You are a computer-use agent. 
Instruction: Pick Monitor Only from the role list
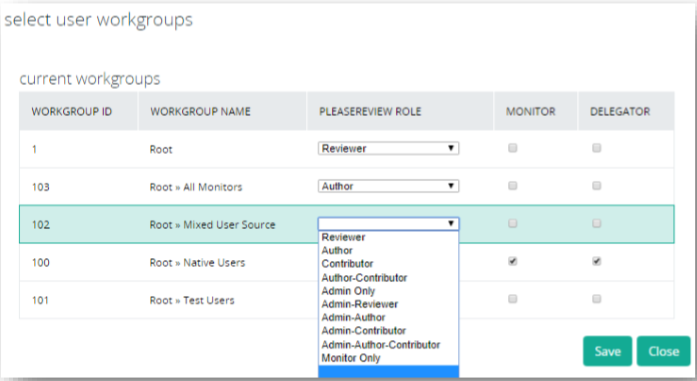click(389, 358)
